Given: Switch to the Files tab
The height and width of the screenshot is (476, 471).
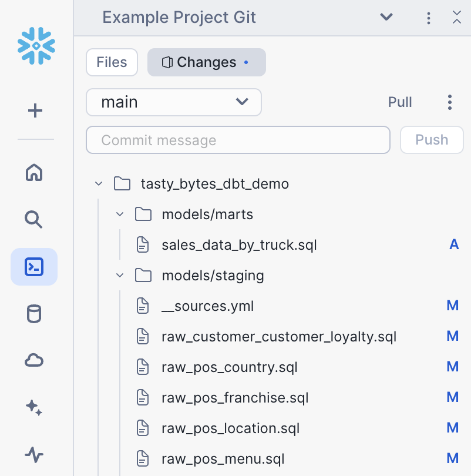Looking at the screenshot, I should (x=112, y=62).
